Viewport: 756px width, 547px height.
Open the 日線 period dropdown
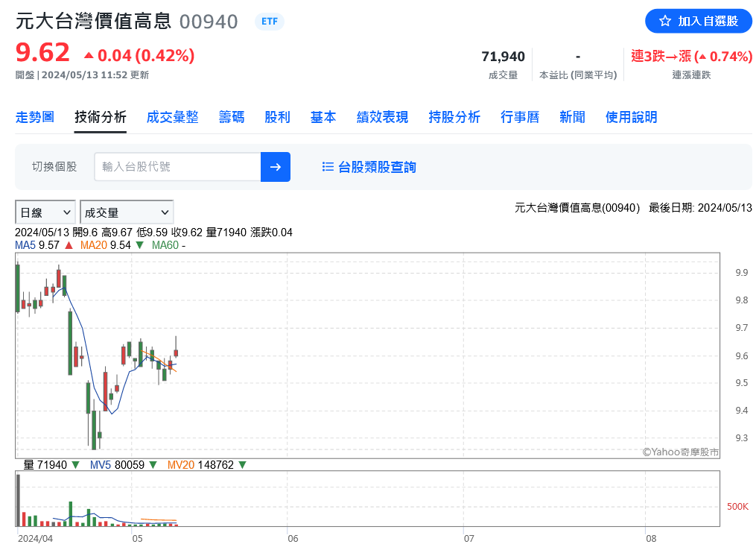point(45,212)
